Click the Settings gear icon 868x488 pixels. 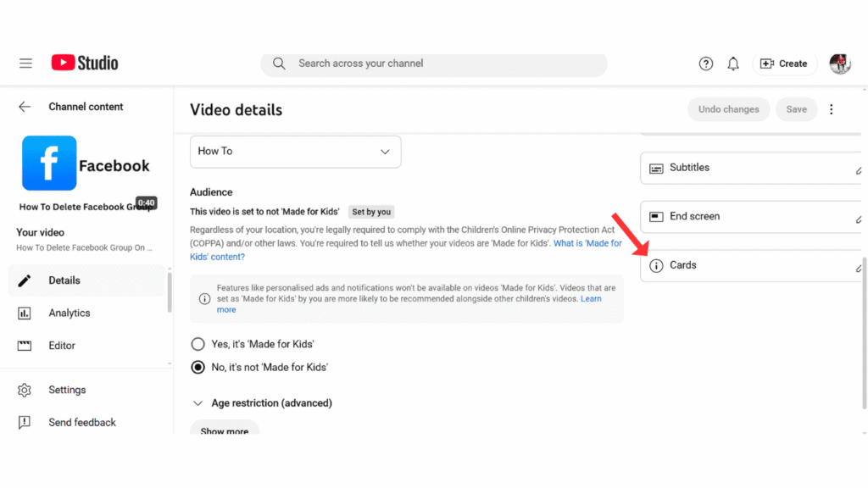25,390
